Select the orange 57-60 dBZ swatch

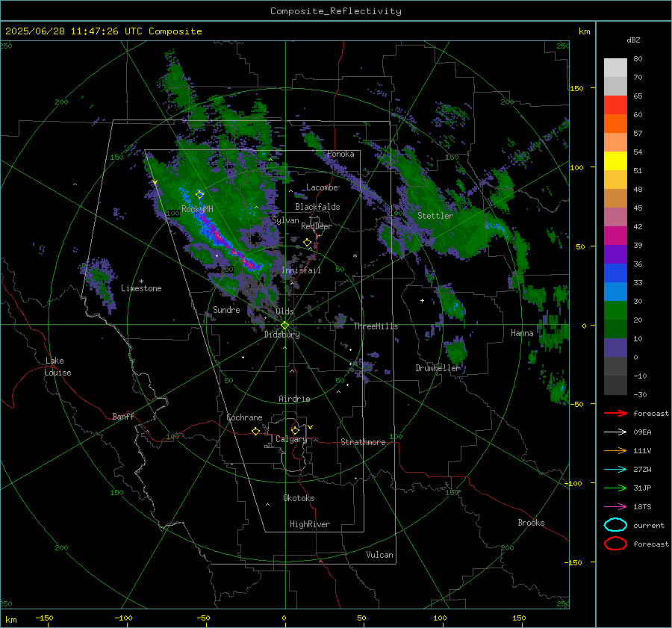point(615,124)
